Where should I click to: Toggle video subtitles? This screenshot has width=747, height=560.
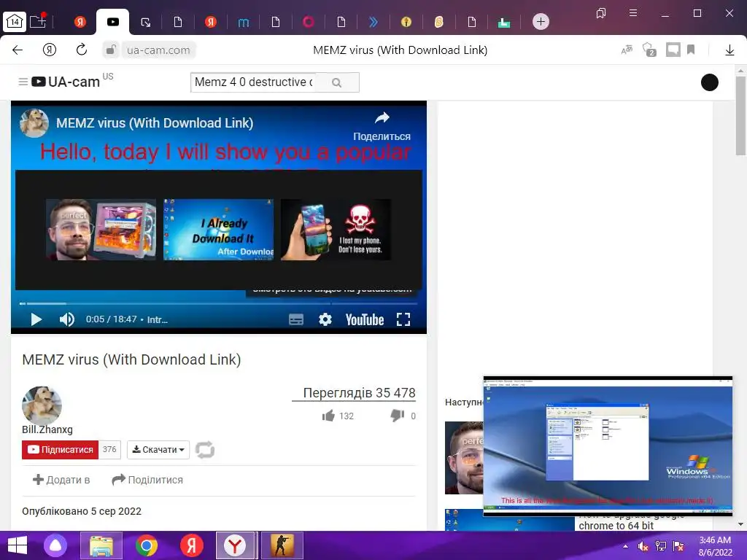[x=296, y=319]
